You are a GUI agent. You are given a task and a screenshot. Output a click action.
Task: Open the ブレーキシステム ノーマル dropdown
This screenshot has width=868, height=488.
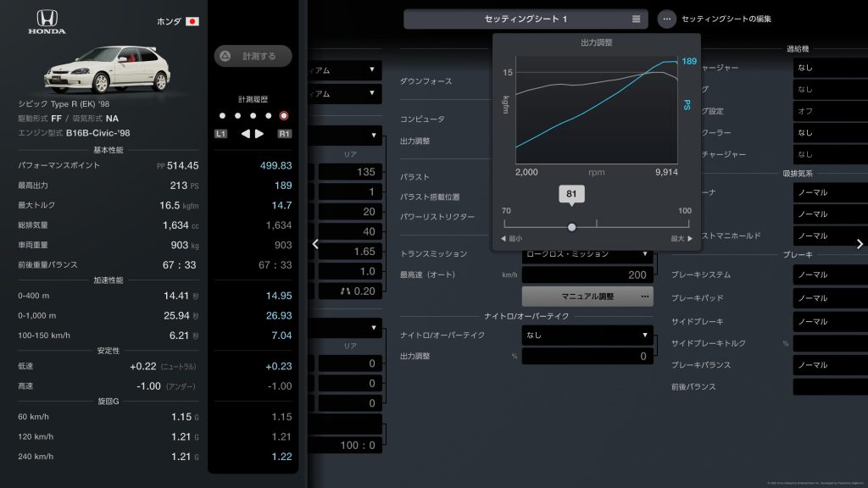pos(831,274)
